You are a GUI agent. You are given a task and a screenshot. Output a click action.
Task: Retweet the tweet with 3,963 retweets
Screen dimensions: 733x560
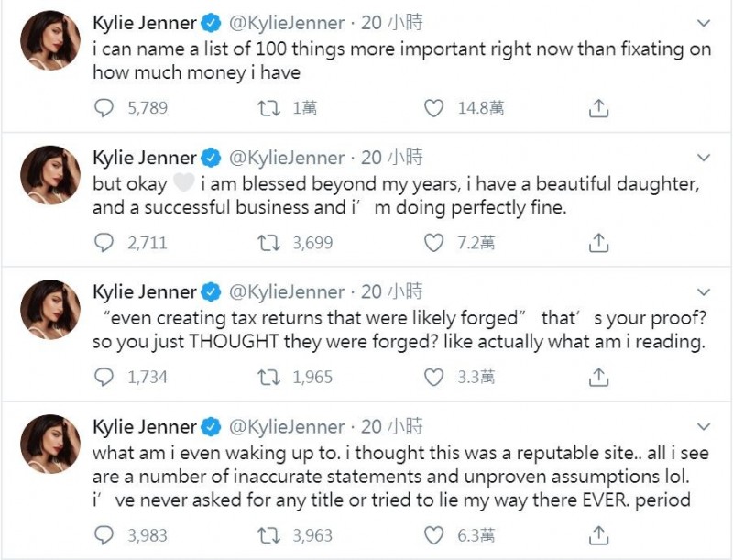tap(269, 535)
